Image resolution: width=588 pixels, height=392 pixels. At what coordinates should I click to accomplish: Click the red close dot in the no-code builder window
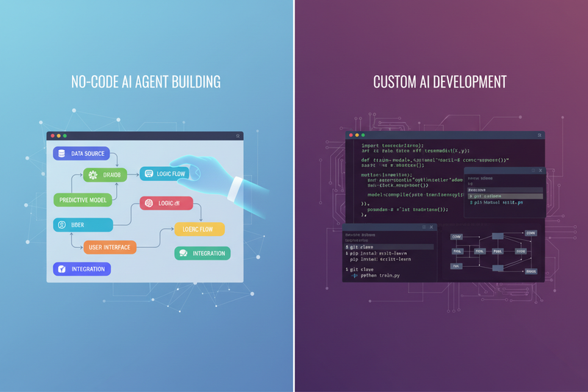pos(52,136)
